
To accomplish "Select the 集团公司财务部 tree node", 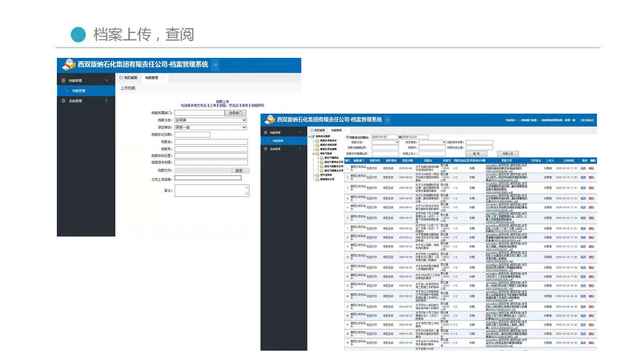I will 328,145.
